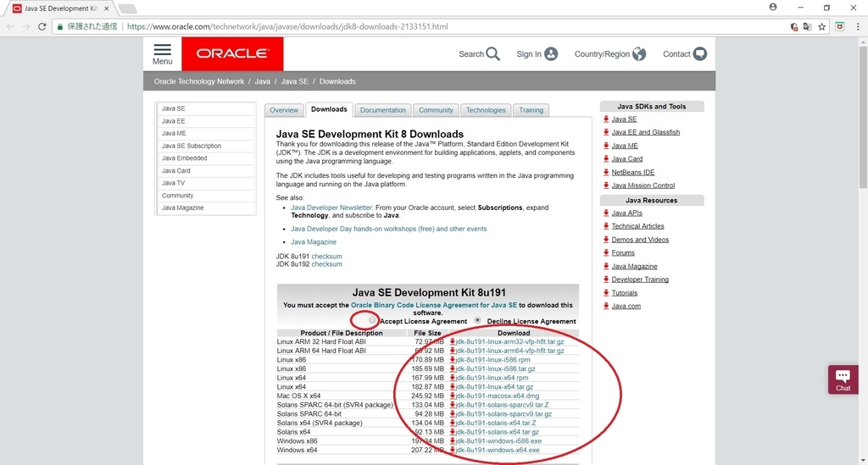The image size is (868, 465).
Task: Open Java Magazine link in See also list
Action: (314, 242)
